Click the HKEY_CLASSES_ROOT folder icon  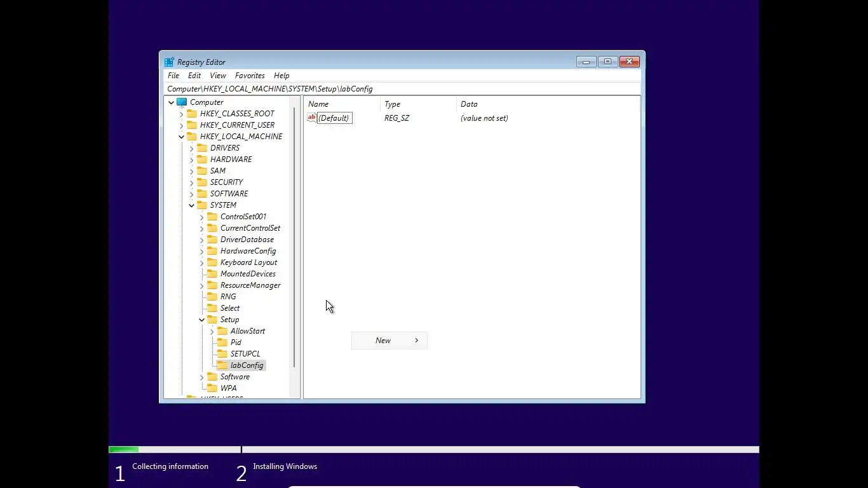click(x=192, y=114)
